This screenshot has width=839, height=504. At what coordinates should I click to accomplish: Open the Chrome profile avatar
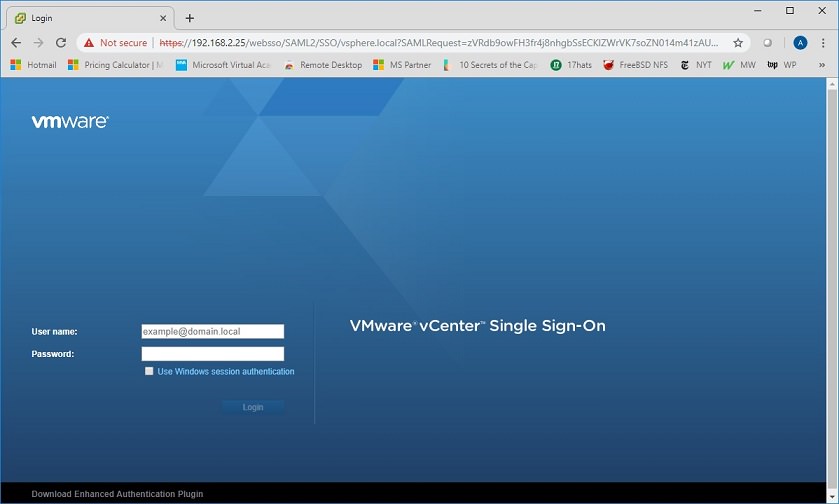800,43
